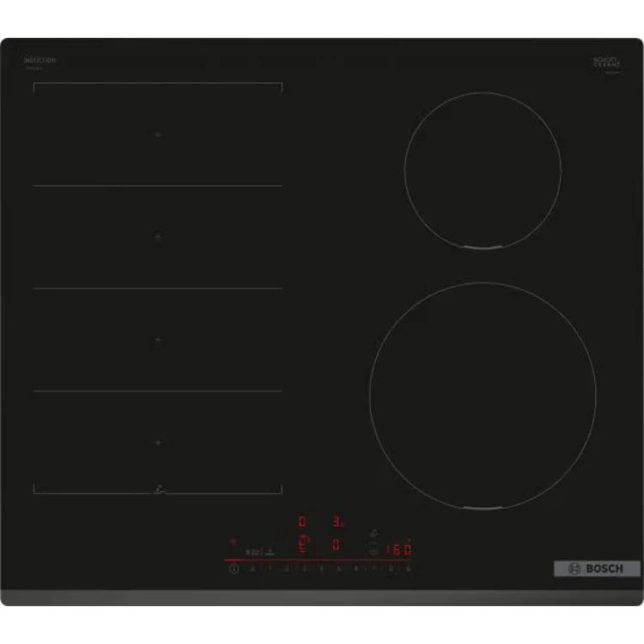Tap the child lock symbols left of displays
This screenshot has width=644, height=644.
252,552
